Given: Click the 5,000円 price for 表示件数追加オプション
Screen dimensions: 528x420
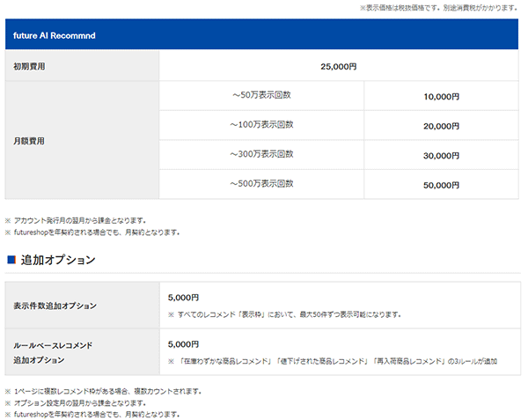Looking at the screenshot, I should click(184, 298).
